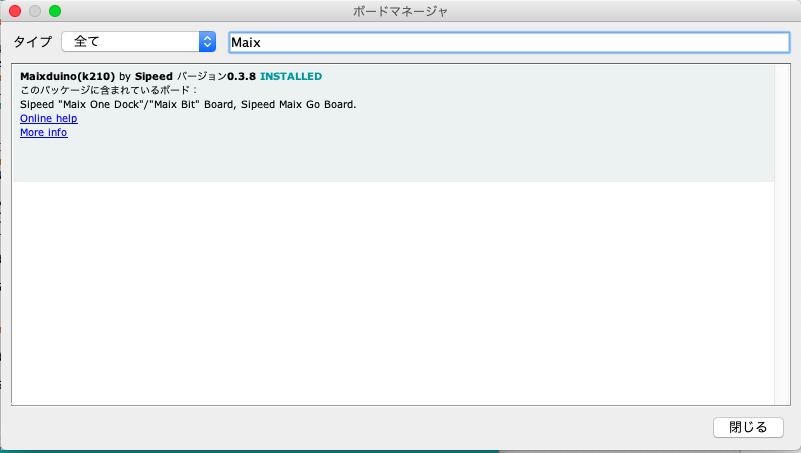Click the red close window button

[x=15, y=11]
